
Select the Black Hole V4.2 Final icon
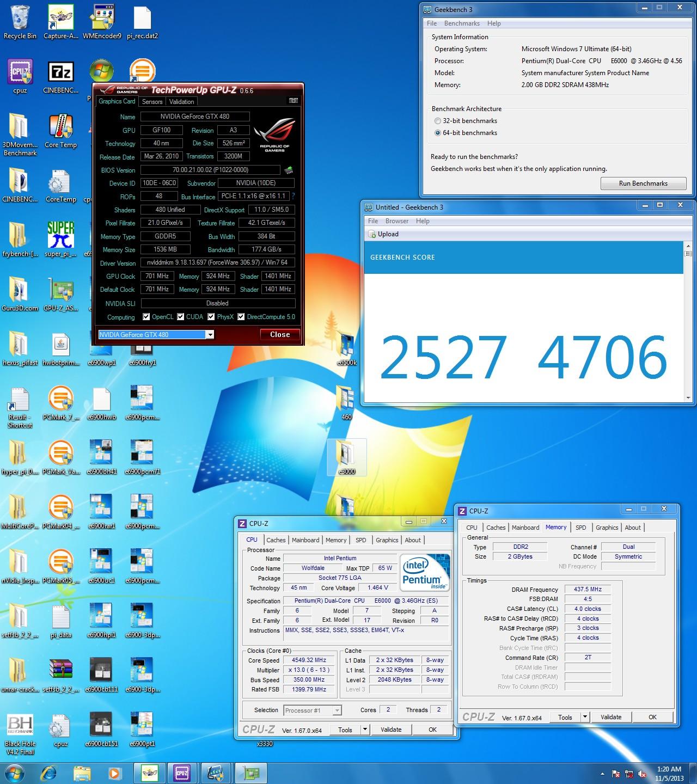pyautogui.click(x=20, y=734)
